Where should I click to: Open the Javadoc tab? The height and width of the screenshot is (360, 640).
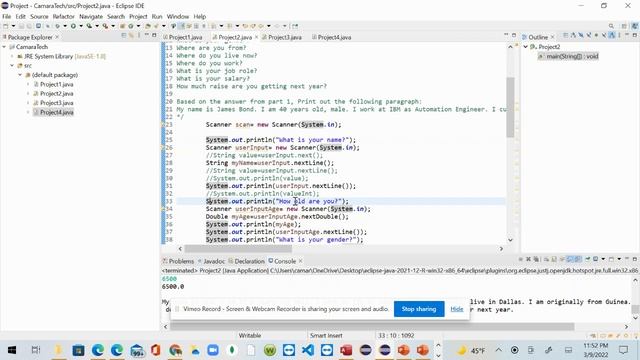[x=214, y=261]
